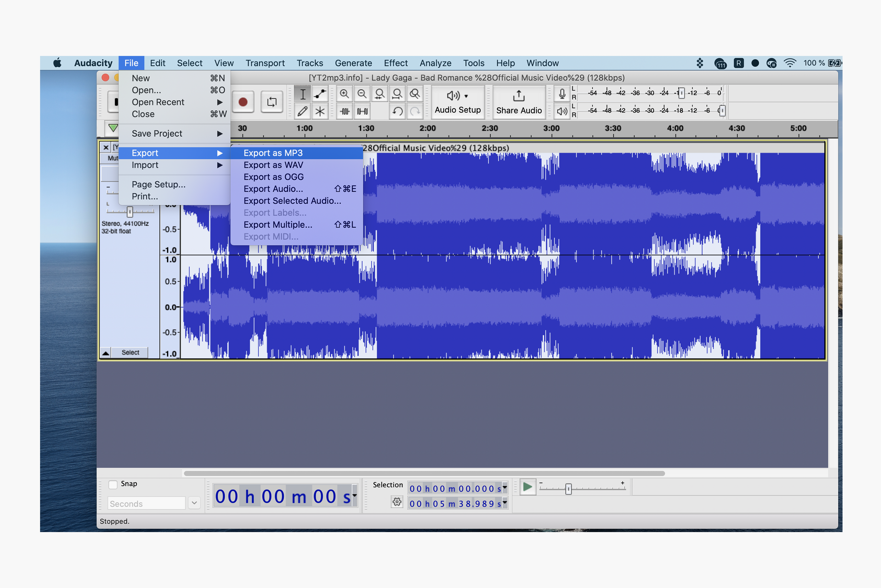Open the Edit menu

157,63
